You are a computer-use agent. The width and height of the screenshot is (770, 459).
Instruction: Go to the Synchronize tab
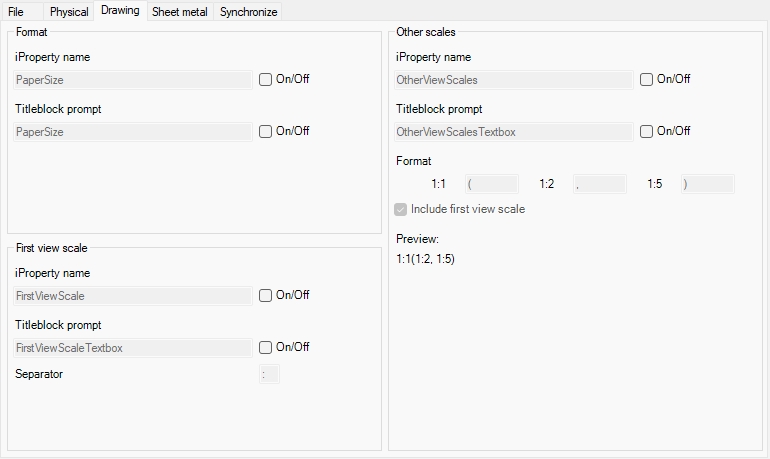[249, 12]
